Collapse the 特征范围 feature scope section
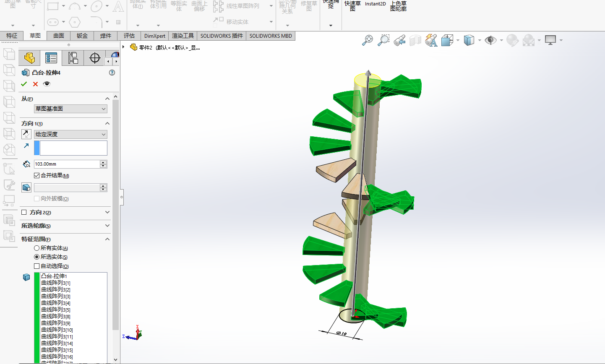Image resolution: width=605 pixels, height=364 pixels. click(x=107, y=239)
